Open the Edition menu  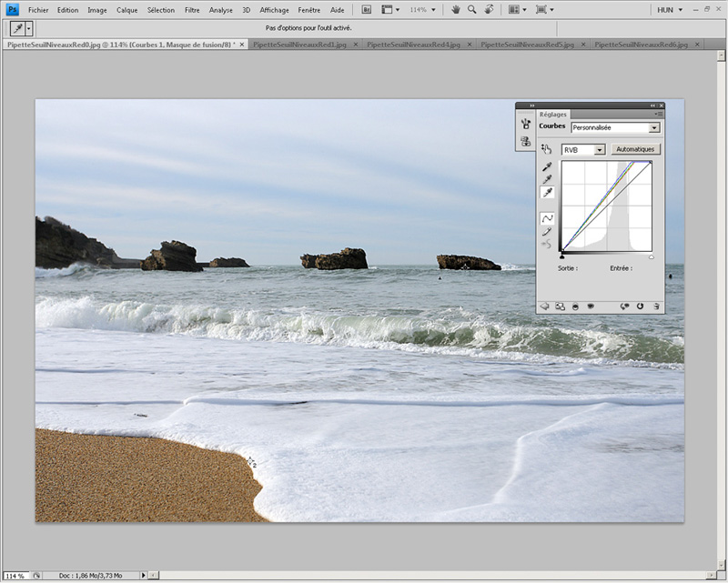pyautogui.click(x=67, y=10)
